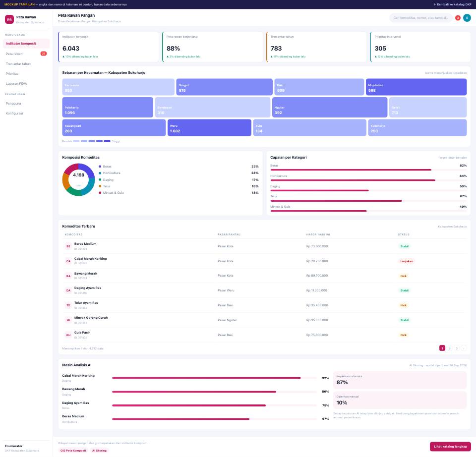
Task: Click the MI avatar for Minyak Goreng Curah
Action: [x=68, y=321]
